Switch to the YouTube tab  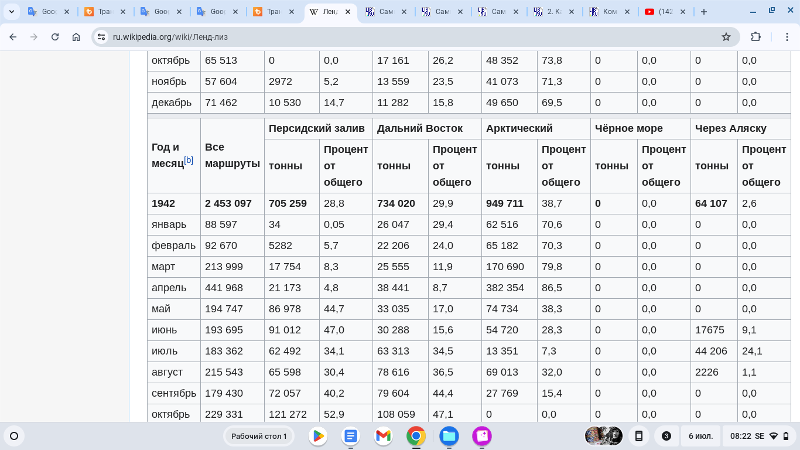(x=665, y=12)
